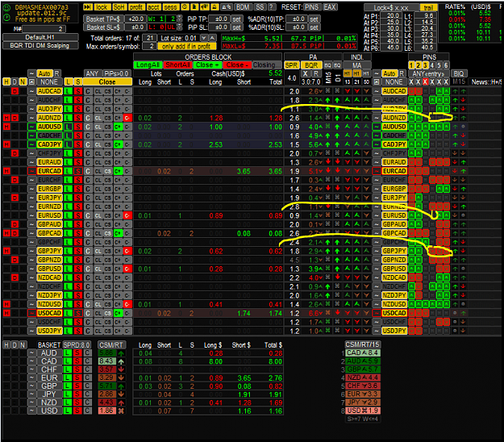Click the red H marker in USDCAD row

6,313
